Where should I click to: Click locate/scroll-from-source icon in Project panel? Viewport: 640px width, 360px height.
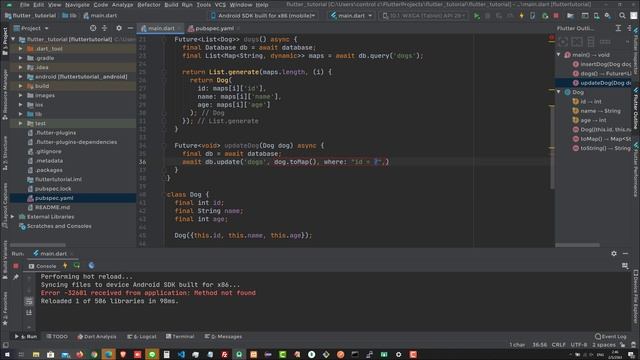pos(93,28)
